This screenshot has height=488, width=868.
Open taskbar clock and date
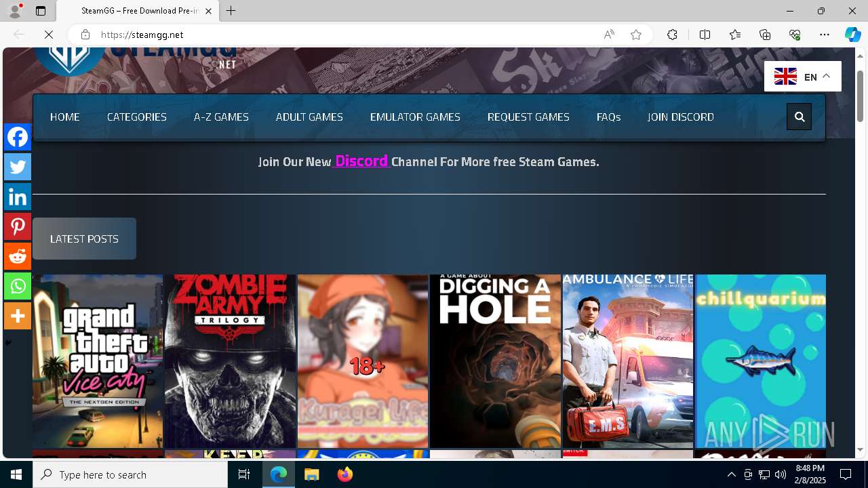point(810,474)
